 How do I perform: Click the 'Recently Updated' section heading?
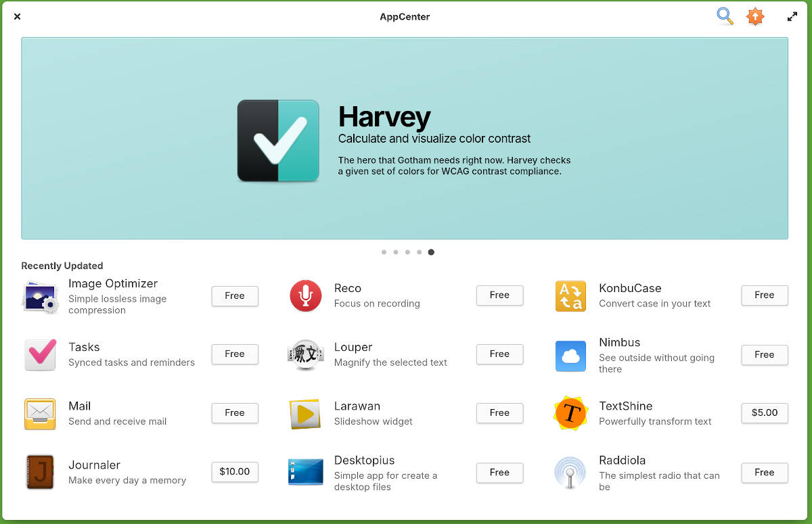point(62,266)
